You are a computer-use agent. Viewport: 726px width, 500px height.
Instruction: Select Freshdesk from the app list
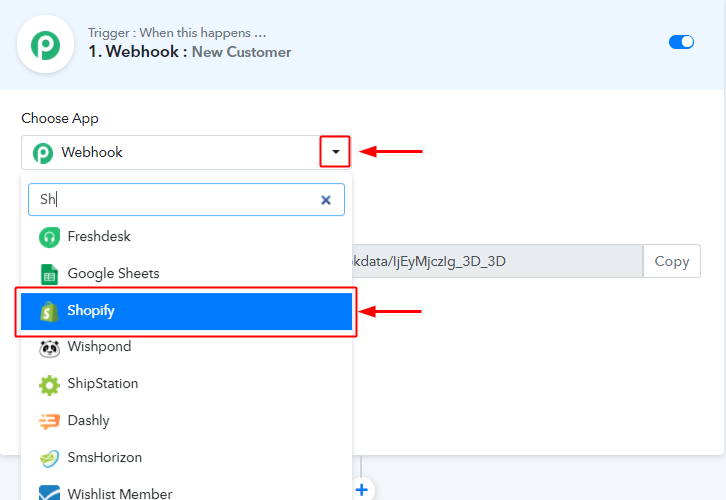coord(186,237)
